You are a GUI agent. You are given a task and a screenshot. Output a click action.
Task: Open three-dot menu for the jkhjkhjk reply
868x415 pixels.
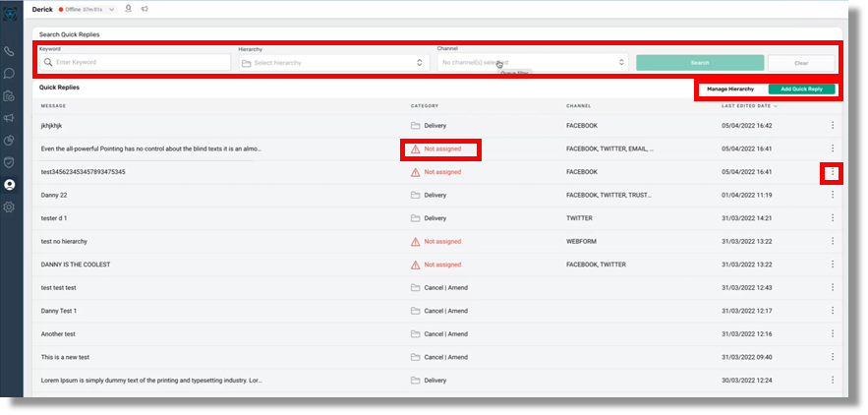point(832,126)
